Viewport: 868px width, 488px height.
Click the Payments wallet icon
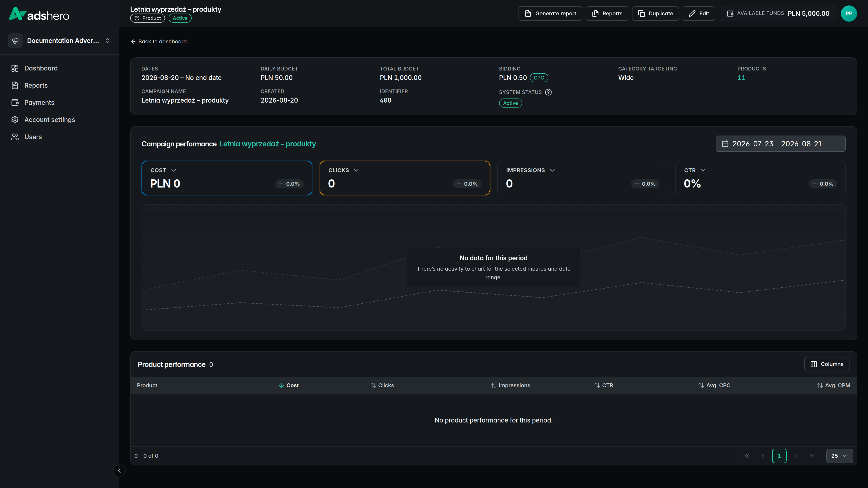15,103
